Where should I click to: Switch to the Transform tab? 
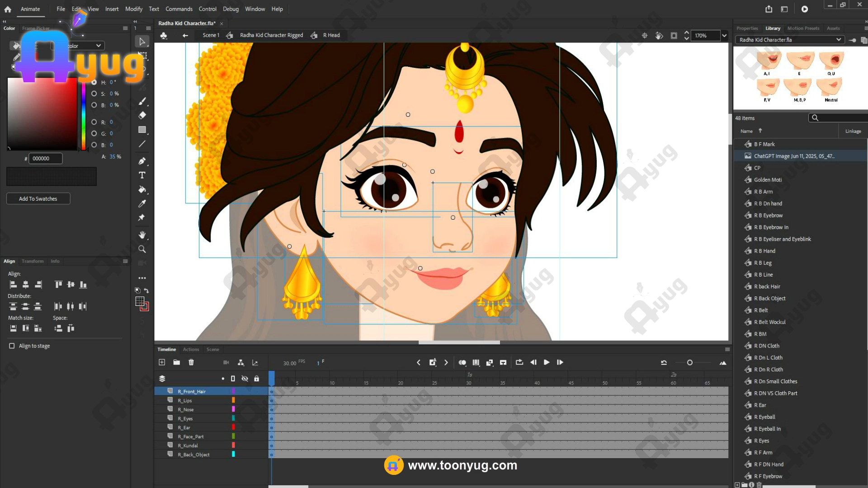click(x=33, y=261)
